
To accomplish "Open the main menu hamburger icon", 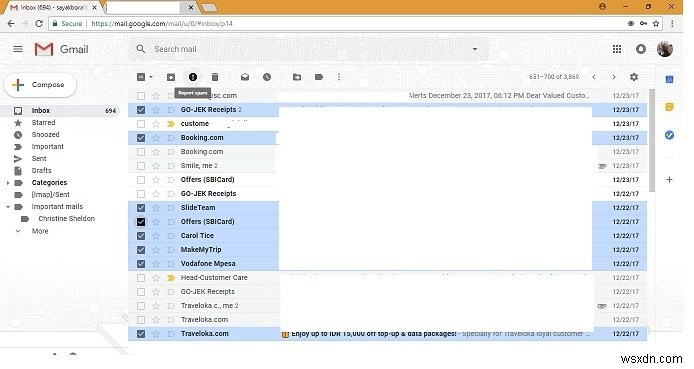I will pos(18,49).
